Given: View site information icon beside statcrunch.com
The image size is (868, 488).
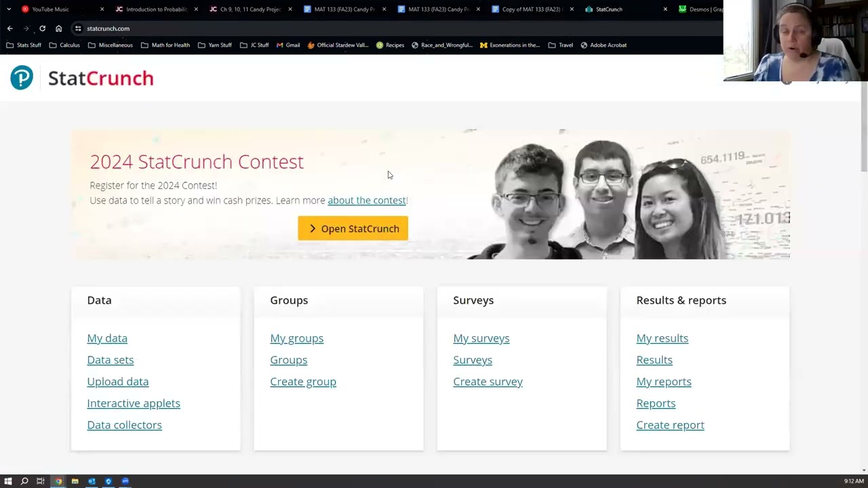Looking at the screenshot, I should (78, 28).
